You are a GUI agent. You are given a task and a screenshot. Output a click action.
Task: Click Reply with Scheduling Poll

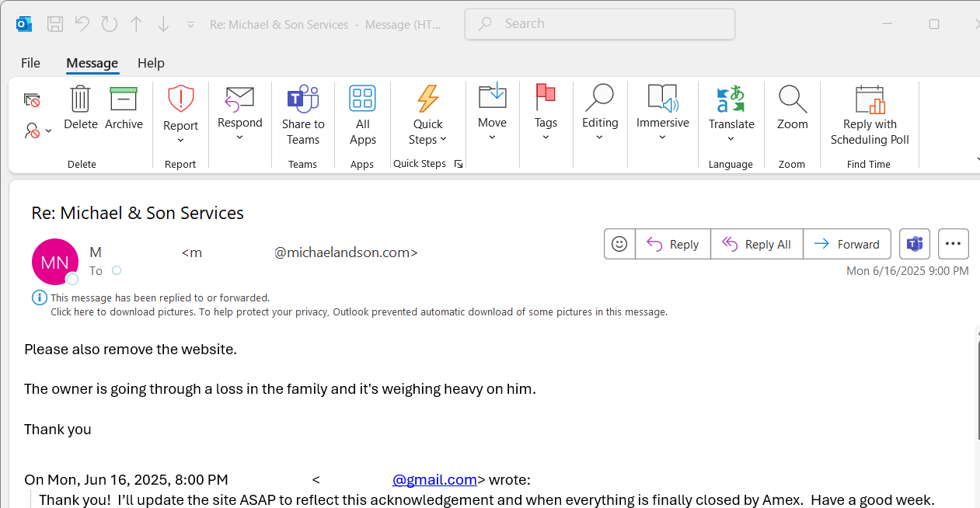pos(870,115)
